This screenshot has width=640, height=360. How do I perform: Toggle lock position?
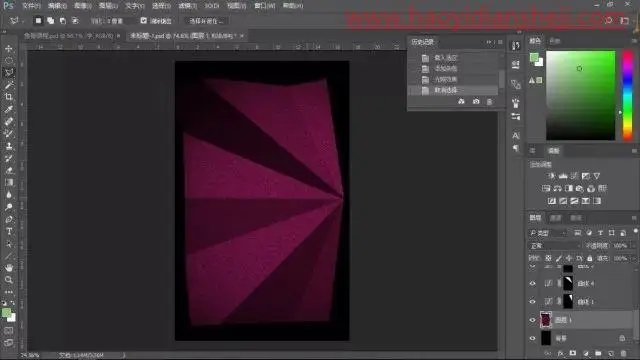tap(569, 258)
